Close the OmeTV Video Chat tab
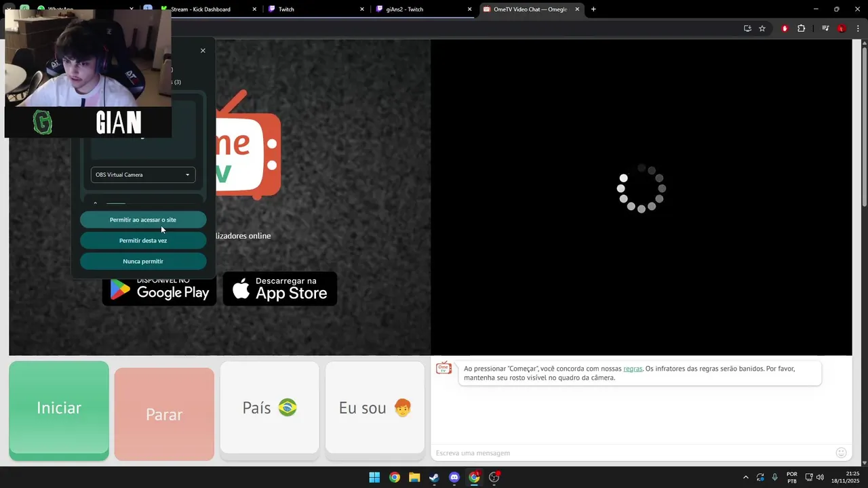The image size is (868, 488). tap(577, 9)
